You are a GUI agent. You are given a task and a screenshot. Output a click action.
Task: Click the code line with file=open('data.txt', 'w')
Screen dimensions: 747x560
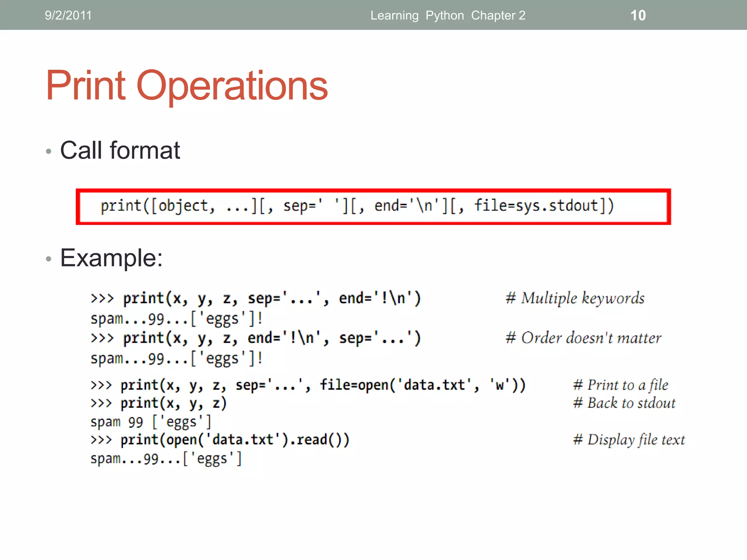[x=308, y=385]
